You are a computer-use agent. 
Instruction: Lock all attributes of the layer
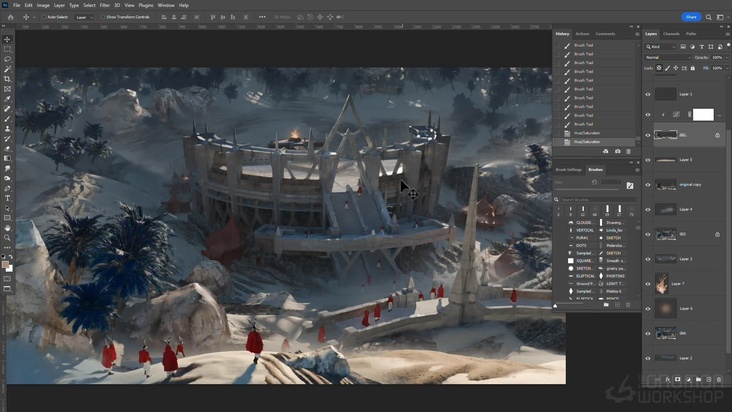(693, 68)
